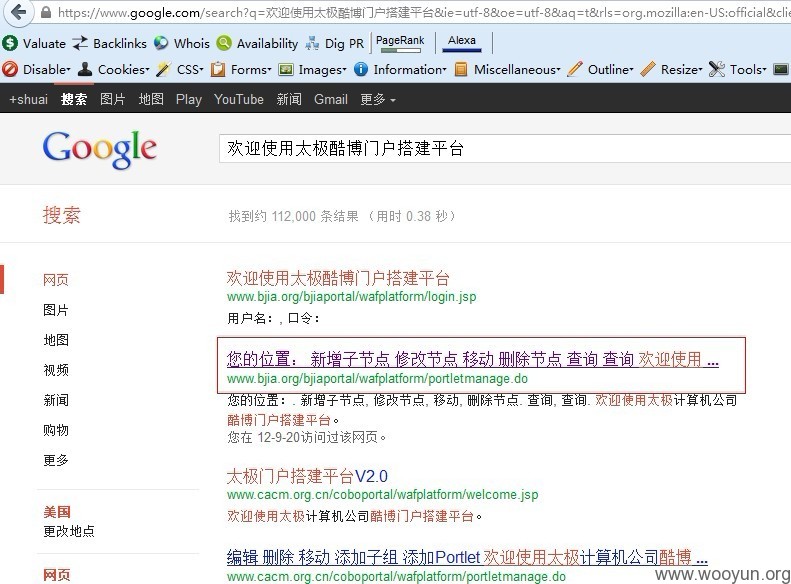The image size is (791, 584).
Task: Click the padlock icon in address bar
Action: (x=46, y=12)
